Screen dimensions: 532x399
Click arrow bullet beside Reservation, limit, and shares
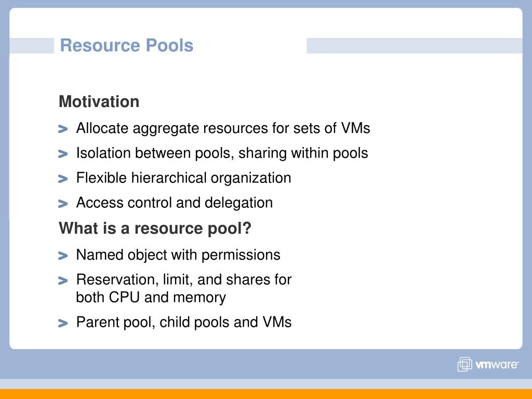click(x=63, y=281)
